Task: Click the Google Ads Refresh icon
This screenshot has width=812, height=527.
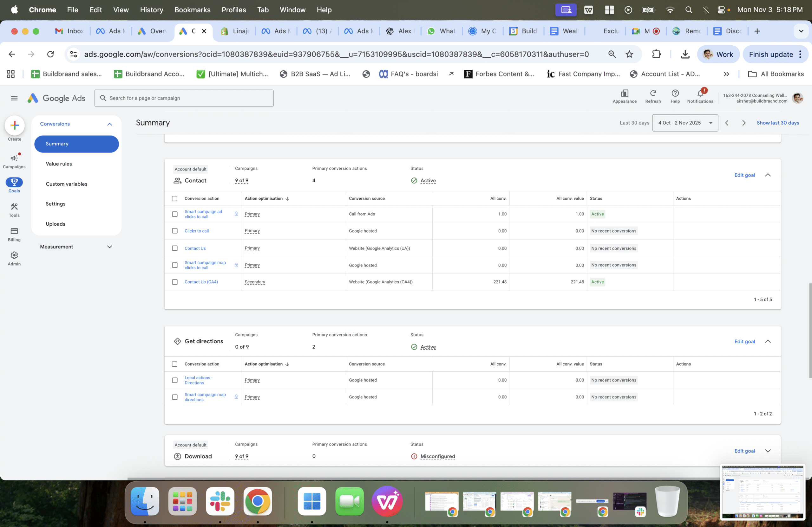Action: 653,93
